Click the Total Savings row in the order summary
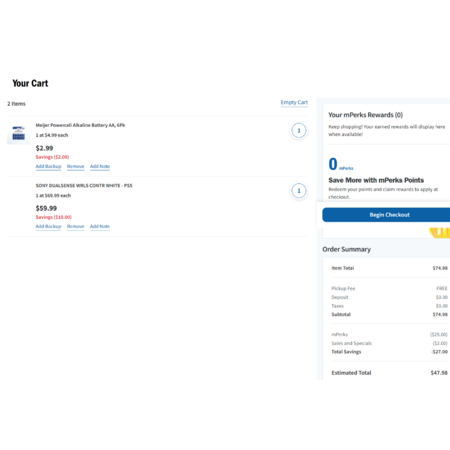The width and height of the screenshot is (450, 450). point(389,352)
